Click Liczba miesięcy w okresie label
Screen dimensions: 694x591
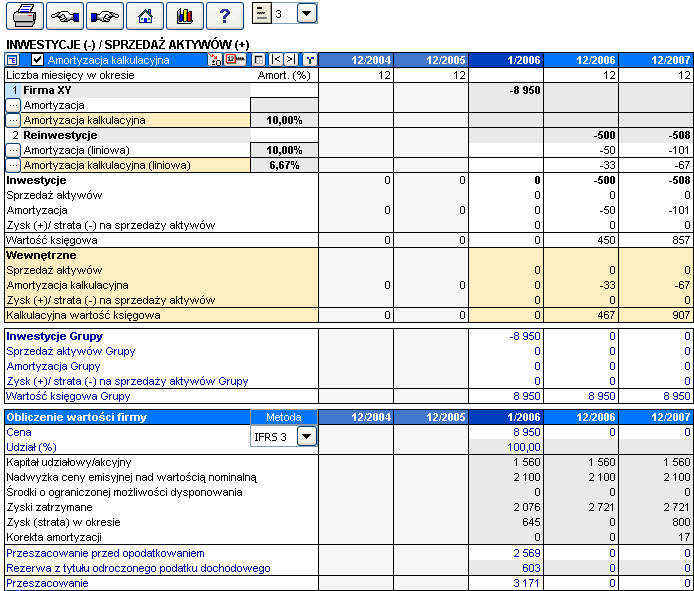[70, 75]
